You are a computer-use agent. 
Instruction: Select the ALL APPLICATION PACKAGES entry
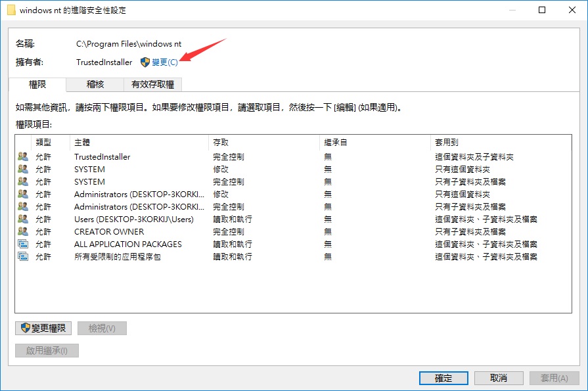click(293, 244)
